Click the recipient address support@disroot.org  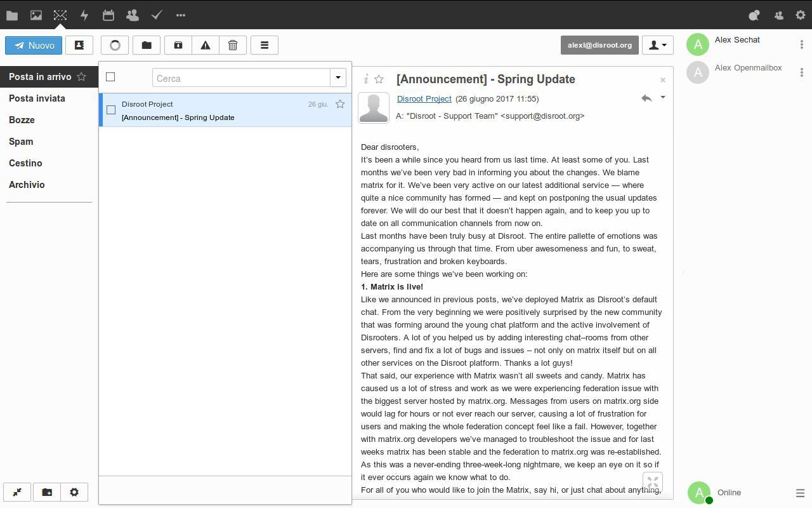pos(542,116)
